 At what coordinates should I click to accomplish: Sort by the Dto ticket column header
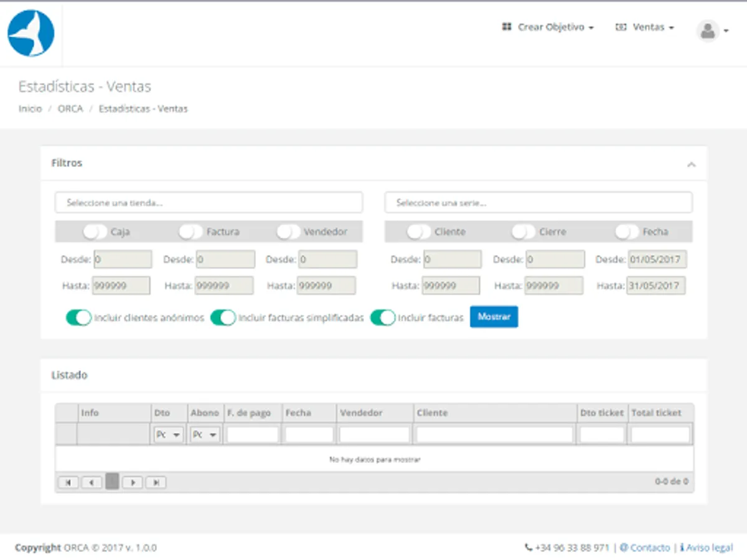[602, 413]
